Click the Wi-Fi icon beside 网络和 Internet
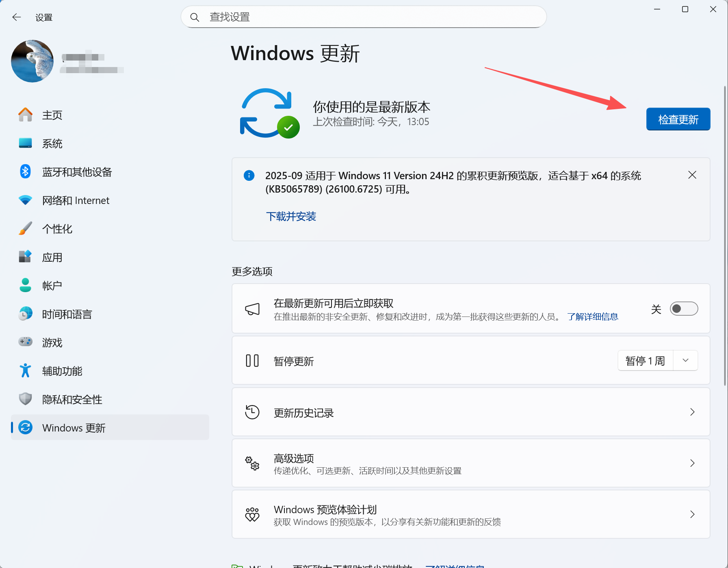Image resolution: width=728 pixels, height=568 pixels. click(25, 200)
